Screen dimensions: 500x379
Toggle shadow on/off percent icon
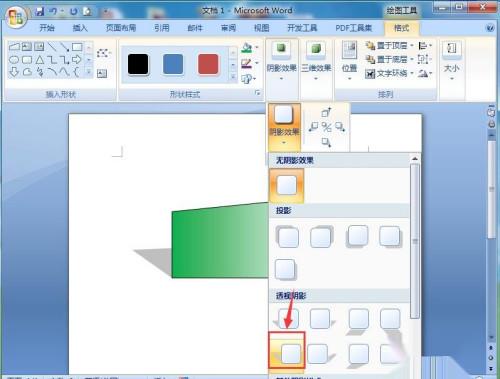coord(327,127)
